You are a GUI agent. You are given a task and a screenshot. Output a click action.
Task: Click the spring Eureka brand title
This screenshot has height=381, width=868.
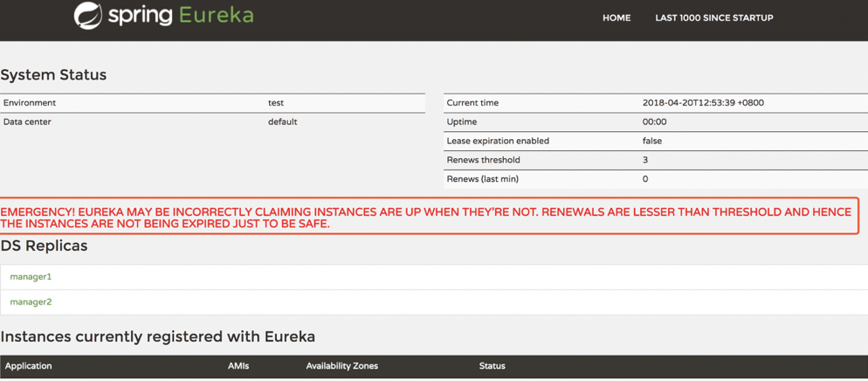(x=181, y=15)
